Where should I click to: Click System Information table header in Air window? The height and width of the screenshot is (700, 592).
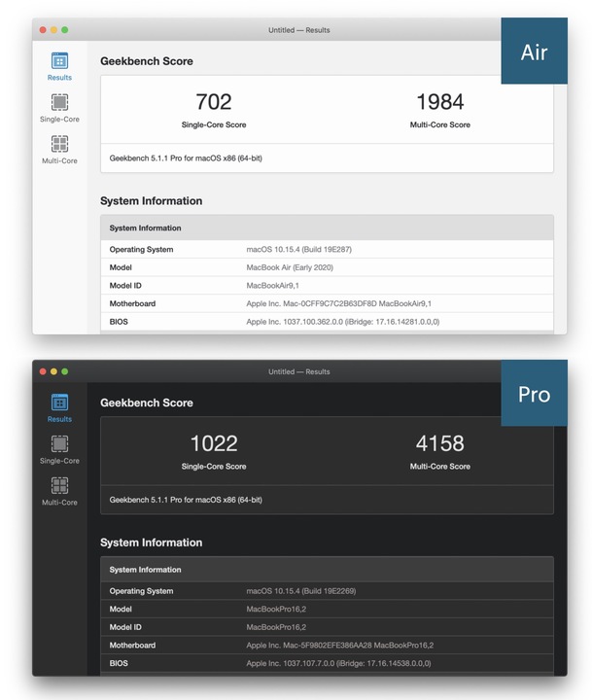coord(327,227)
